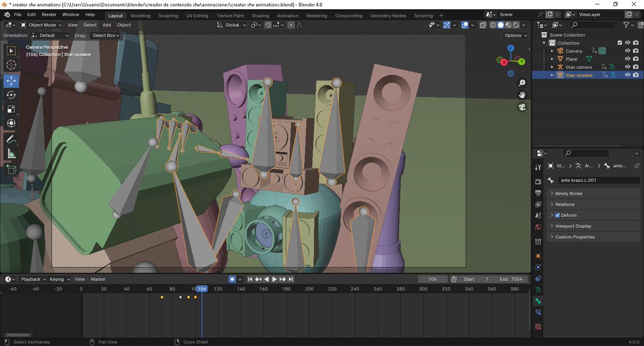Toggle auto keying record button

[232, 279]
